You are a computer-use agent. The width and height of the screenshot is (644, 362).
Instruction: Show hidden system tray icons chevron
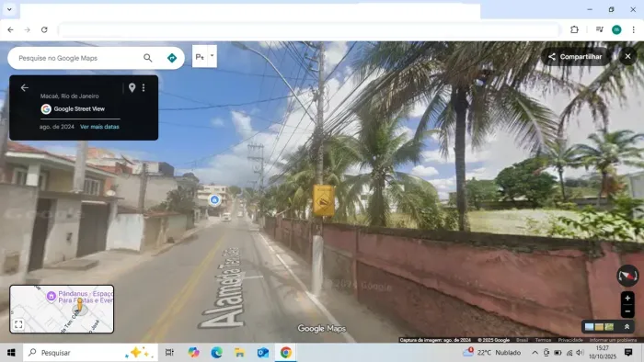click(x=535, y=353)
